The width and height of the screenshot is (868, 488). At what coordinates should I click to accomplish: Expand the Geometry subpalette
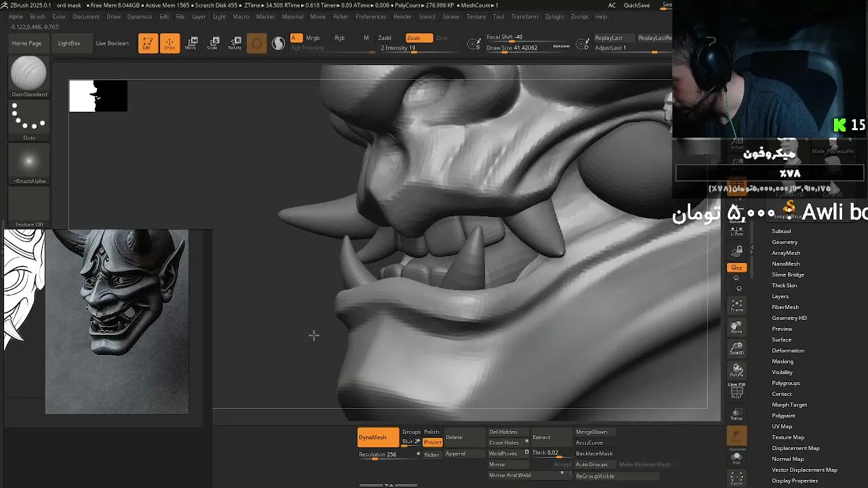785,242
